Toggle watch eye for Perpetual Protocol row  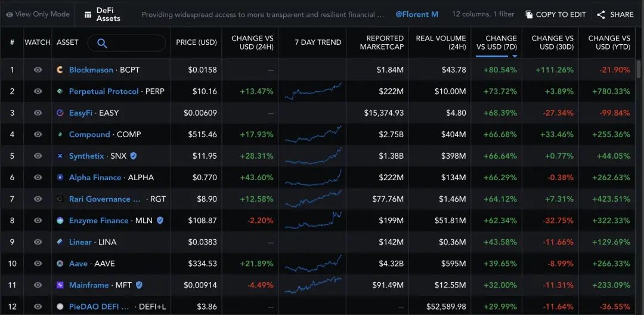click(x=38, y=91)
